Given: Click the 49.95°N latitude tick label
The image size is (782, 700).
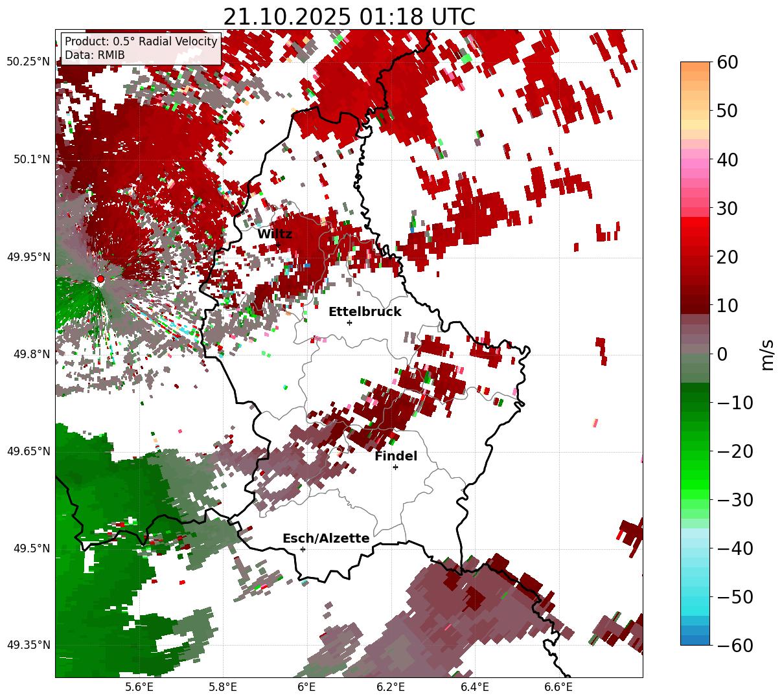Looking at the screenshot, I should 29,257.
